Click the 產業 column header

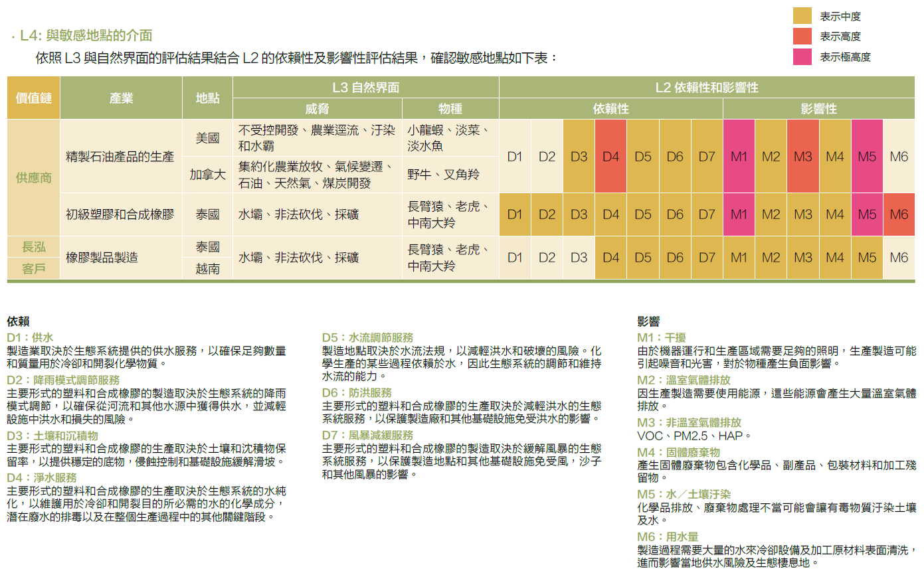click(x=122, y=98)
